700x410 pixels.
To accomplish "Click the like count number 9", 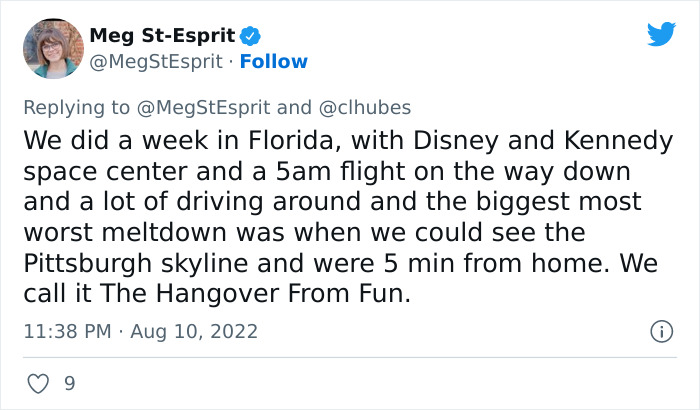I will 69,382.
